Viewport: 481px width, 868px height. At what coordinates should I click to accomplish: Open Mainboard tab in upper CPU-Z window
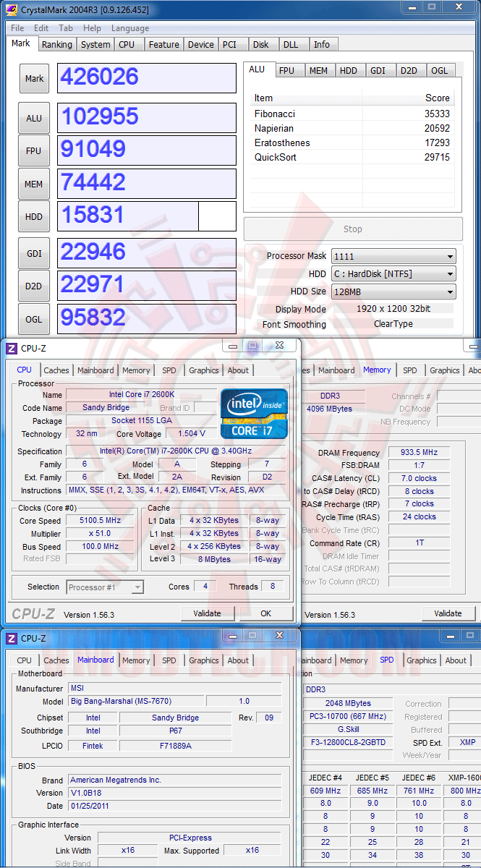(x=95, y=370)
